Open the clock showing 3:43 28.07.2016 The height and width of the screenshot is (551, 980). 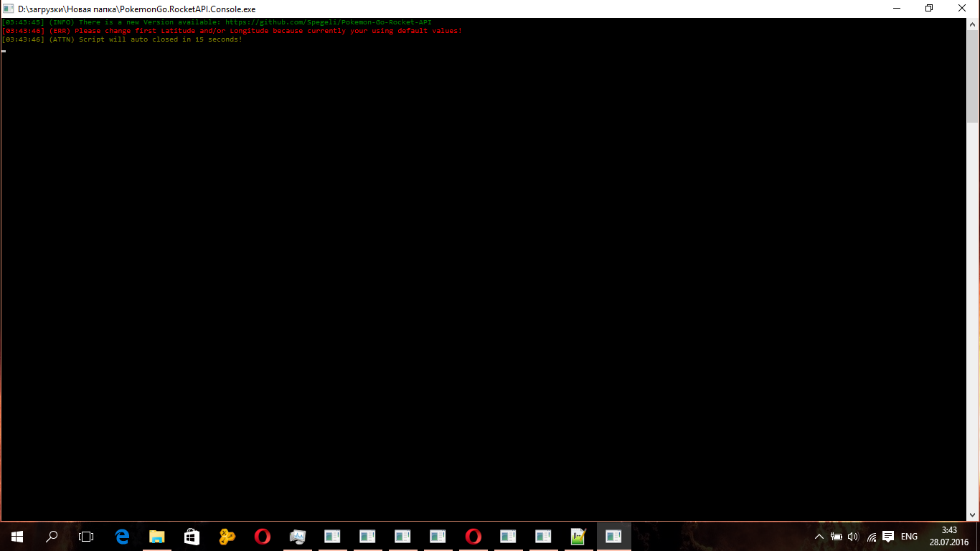click(x=948, y=536)
